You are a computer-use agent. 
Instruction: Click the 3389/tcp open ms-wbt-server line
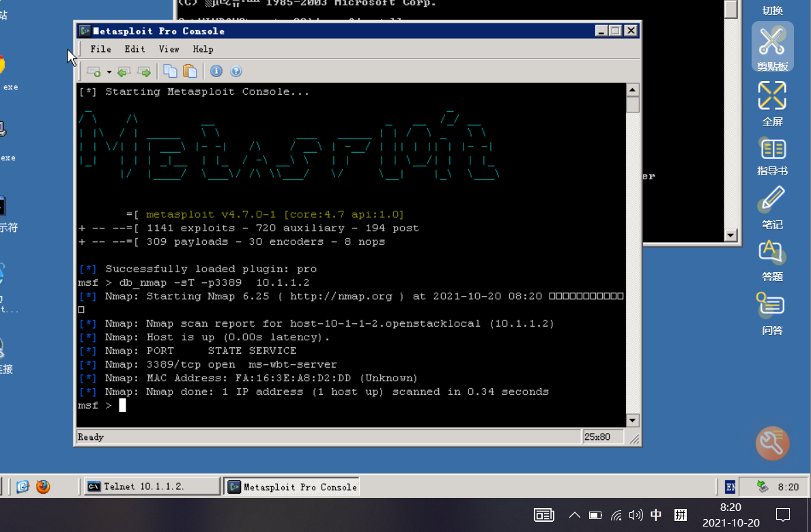point(208,364)
